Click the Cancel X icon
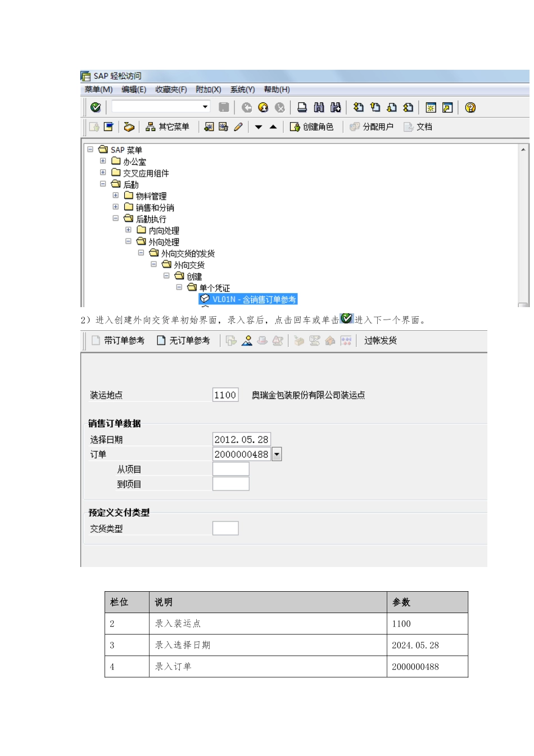Viewport: 534px width, 756px height. (x=280, y=107)
